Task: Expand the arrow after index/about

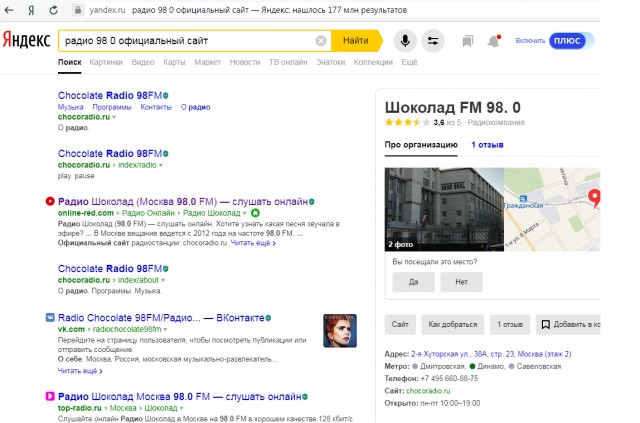Action: tap(163, 280)
